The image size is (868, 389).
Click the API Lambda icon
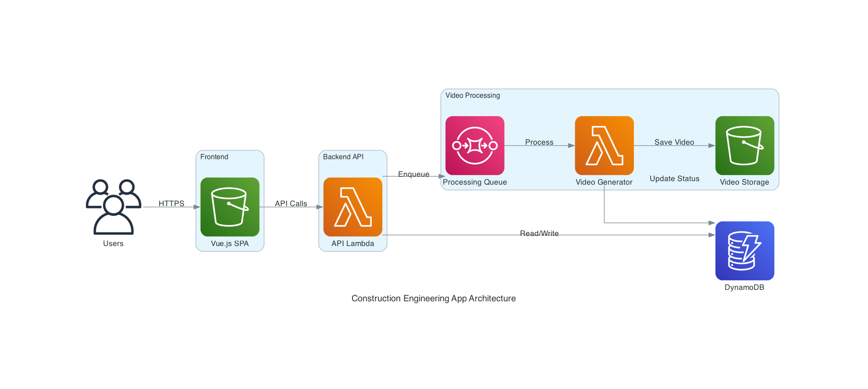pos(352,207)
